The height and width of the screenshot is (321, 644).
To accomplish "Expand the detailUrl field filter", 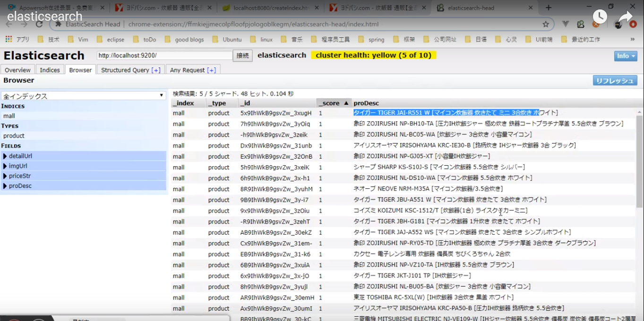I will pos(84,156).
